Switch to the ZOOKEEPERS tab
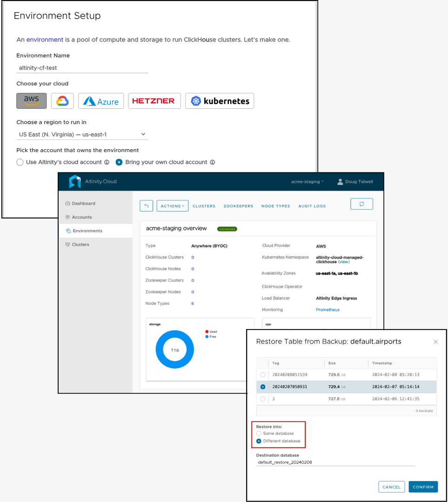This screenshot has width=448, height=502. point(238,206)
